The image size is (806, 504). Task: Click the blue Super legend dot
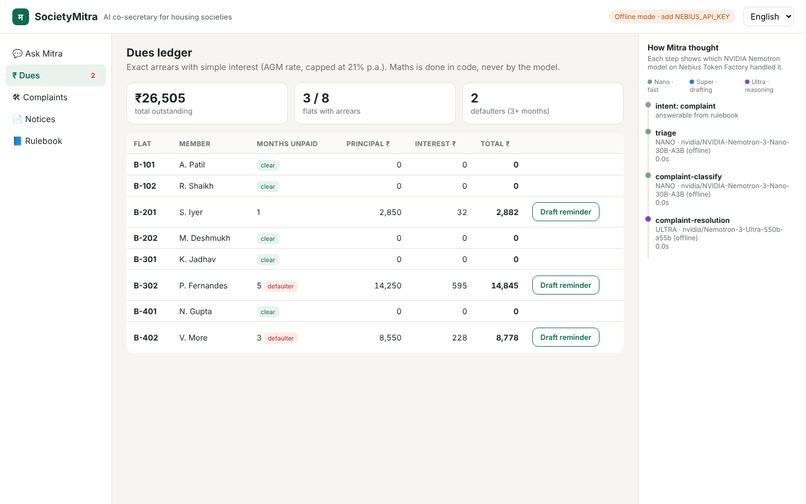click(x=692, y=82)
